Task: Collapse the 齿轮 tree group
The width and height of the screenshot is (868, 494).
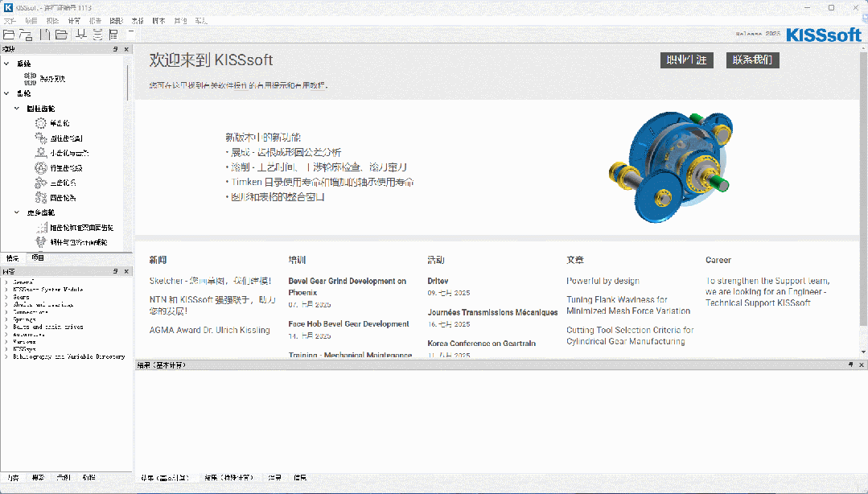Action: tap(6, 93)
